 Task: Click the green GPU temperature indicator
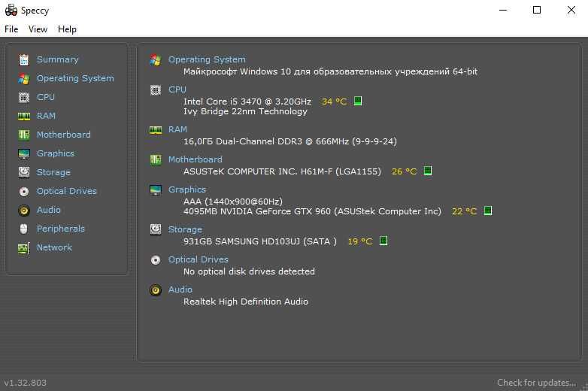point(487,211)
